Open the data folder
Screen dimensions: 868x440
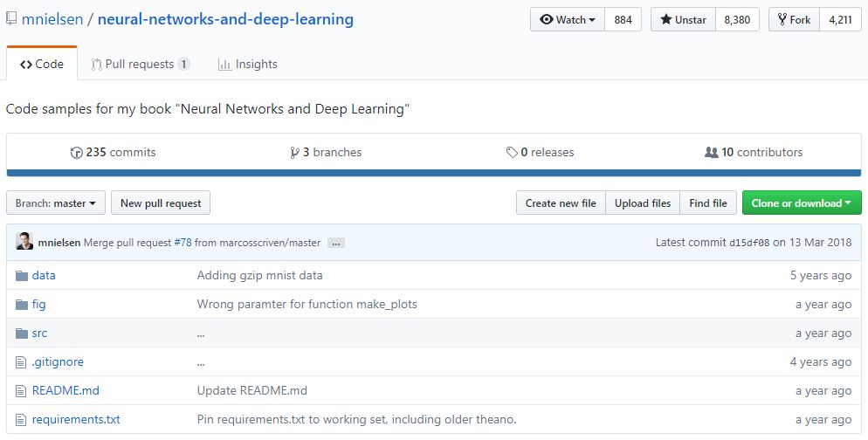click(44, 275)
